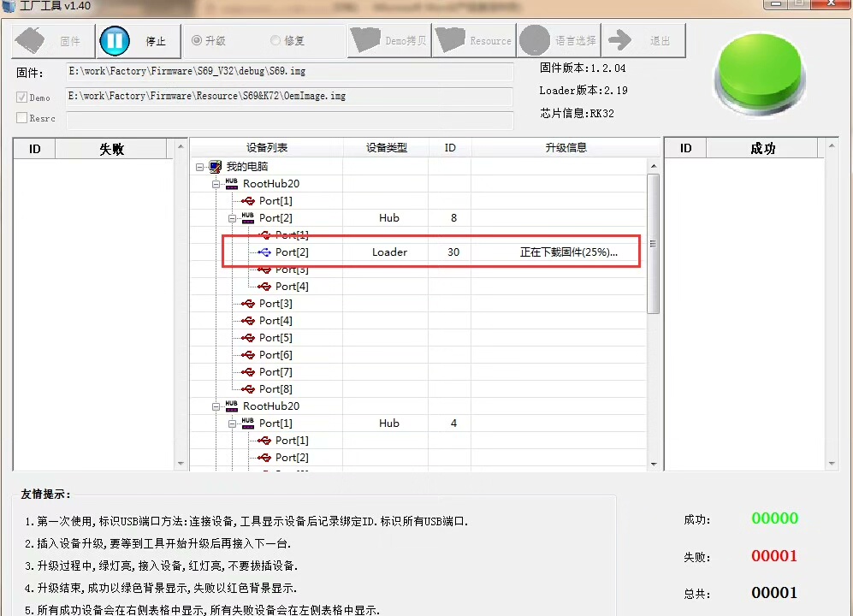Click the empty Resrc path field
This screenshot has width=853, height=616.
[289, 121]
